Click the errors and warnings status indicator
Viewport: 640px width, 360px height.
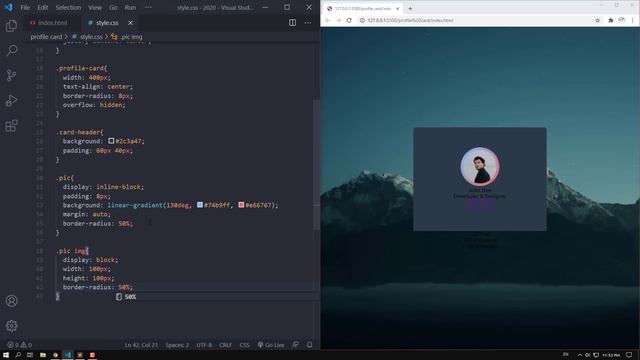(19, 345)
